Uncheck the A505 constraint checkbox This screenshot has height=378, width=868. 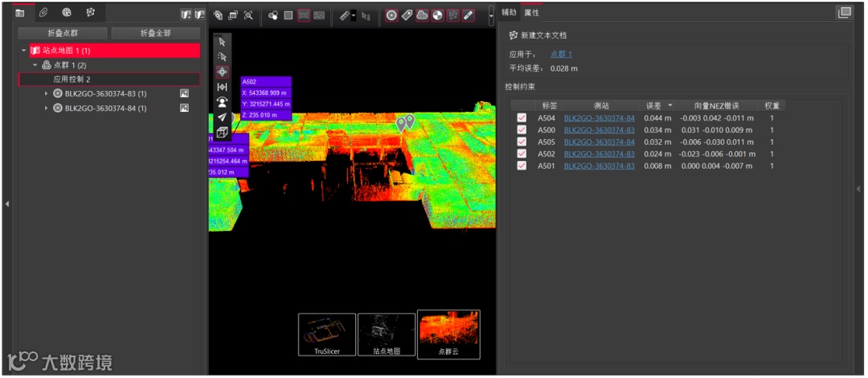[x=522, y=142]
